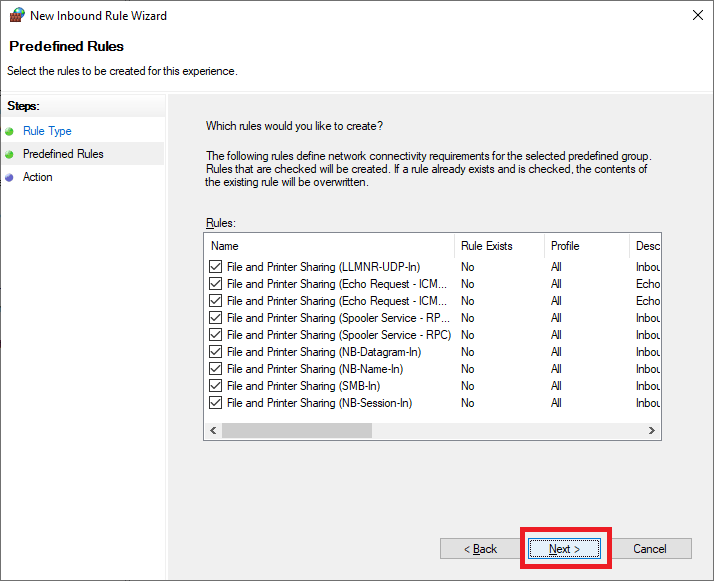Click the green bullet beside Predefined Rules
This screenshot has width=714, height=581.
(10, 154)
